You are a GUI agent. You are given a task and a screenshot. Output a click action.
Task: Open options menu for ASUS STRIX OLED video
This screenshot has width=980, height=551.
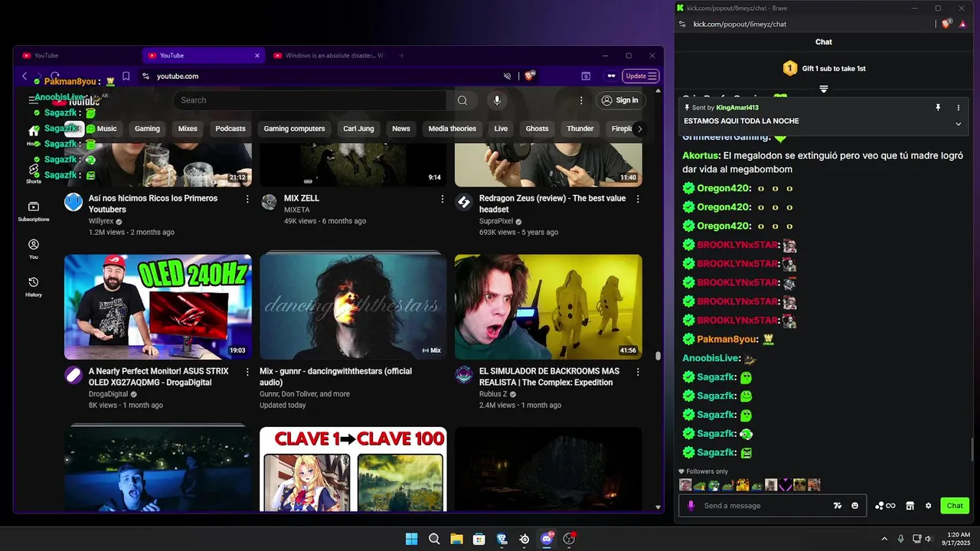tap(247, 371)
